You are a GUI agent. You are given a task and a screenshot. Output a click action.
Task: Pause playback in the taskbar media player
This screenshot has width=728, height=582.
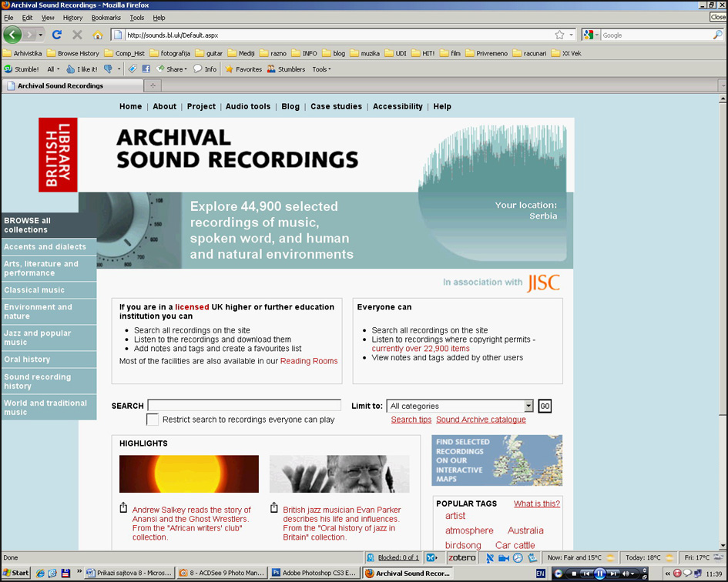pos(600,574)
